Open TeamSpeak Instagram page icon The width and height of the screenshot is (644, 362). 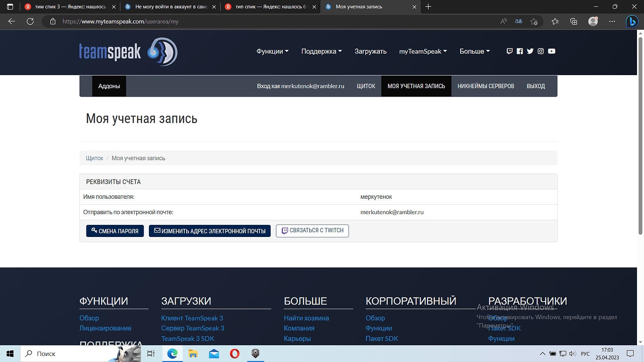[x=540, y=51]
